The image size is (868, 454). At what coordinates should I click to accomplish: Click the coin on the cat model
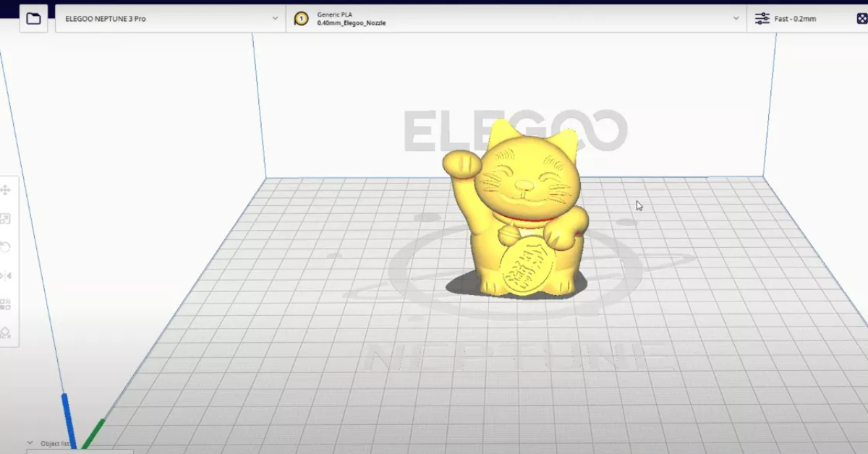[x=527, y=269]
